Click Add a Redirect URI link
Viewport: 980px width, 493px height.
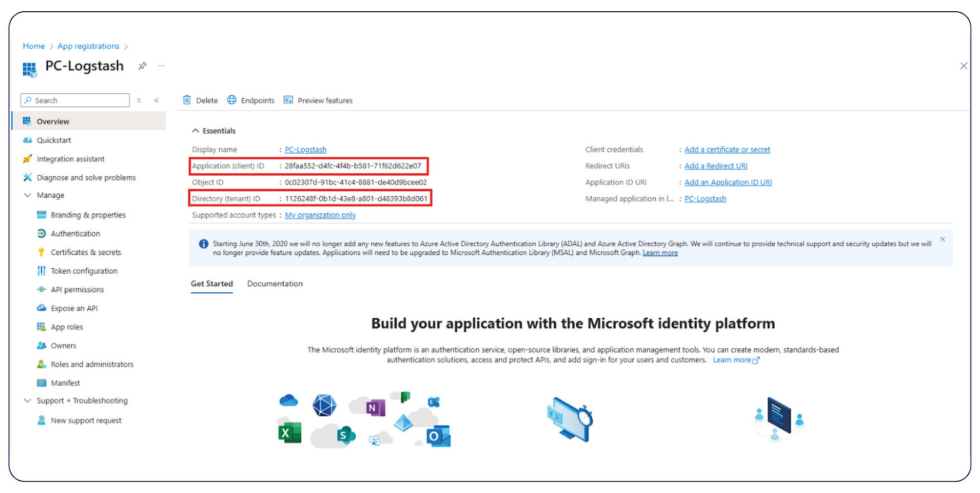click(x=716, y=166)
